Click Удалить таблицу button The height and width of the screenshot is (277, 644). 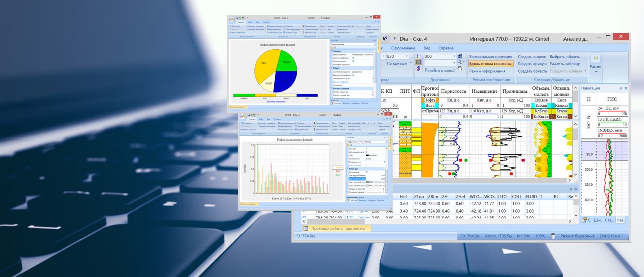tap(565, 64)
